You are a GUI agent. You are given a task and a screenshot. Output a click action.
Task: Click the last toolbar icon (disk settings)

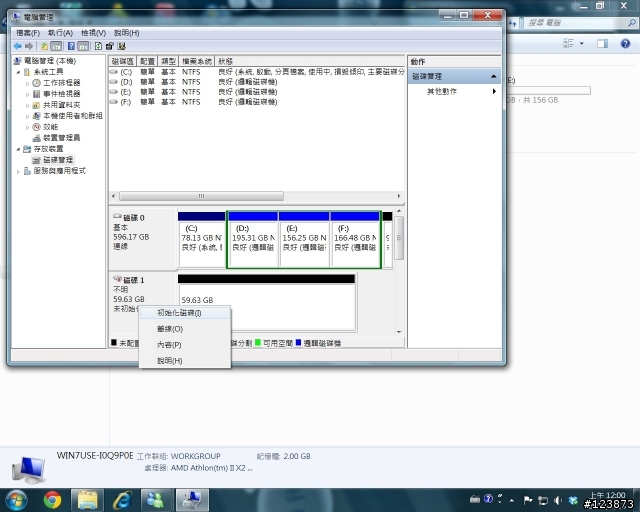point(122,46)
